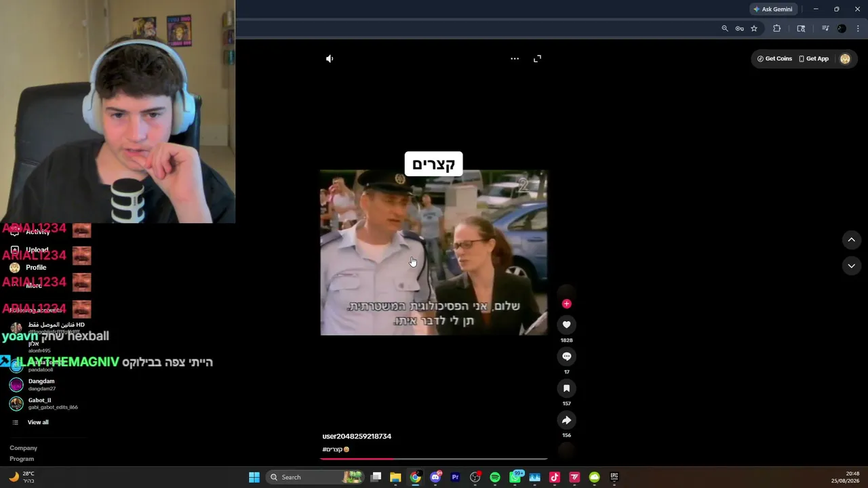This screenshot has width=868, height=488.
Task: Open the weather widget showing 28°C
Action: point(21,477)
